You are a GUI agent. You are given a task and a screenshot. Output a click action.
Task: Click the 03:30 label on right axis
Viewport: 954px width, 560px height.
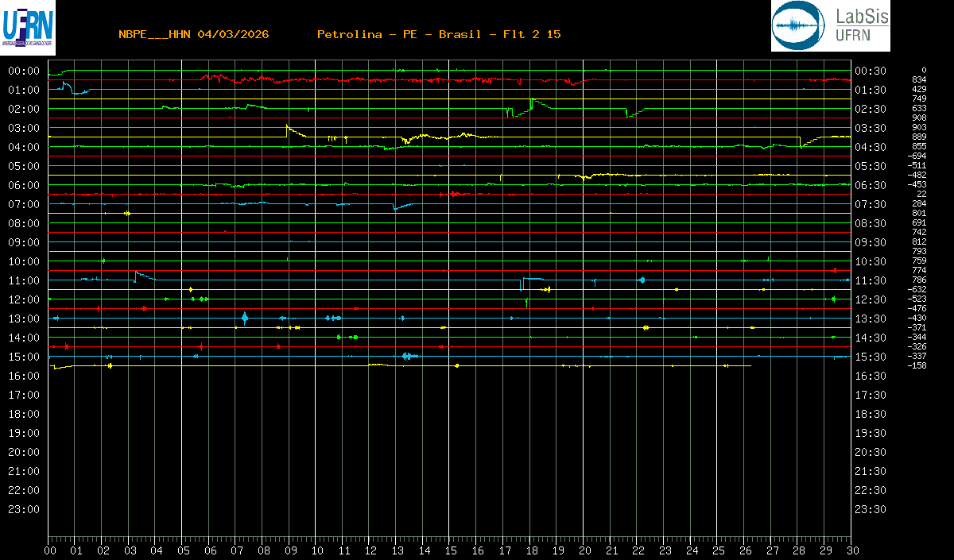point(871,128)
